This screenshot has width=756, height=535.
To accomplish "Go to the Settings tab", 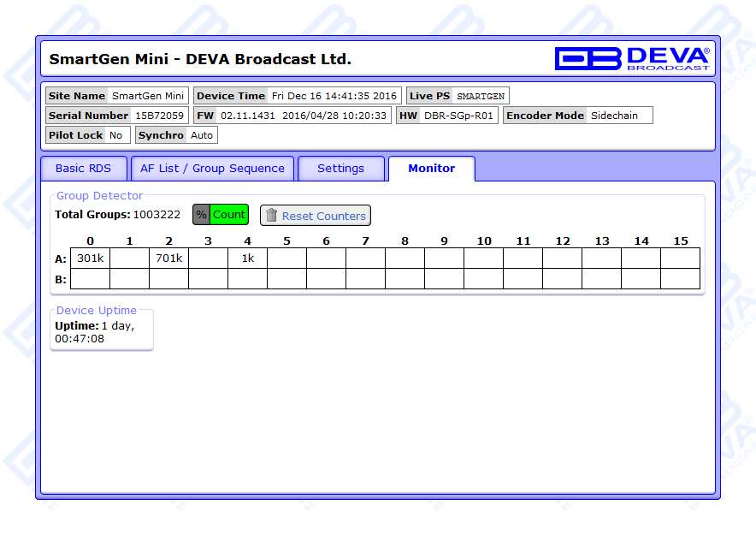I will [340, 169].
